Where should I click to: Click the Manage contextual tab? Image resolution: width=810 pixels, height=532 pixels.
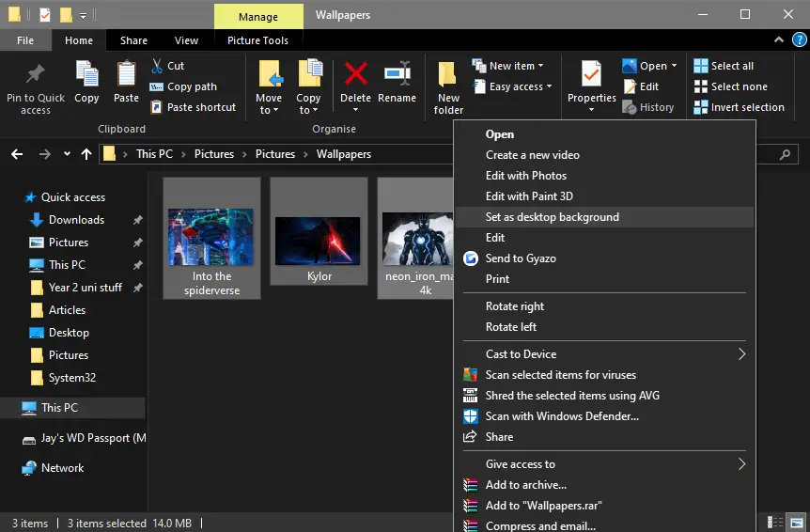258,17
